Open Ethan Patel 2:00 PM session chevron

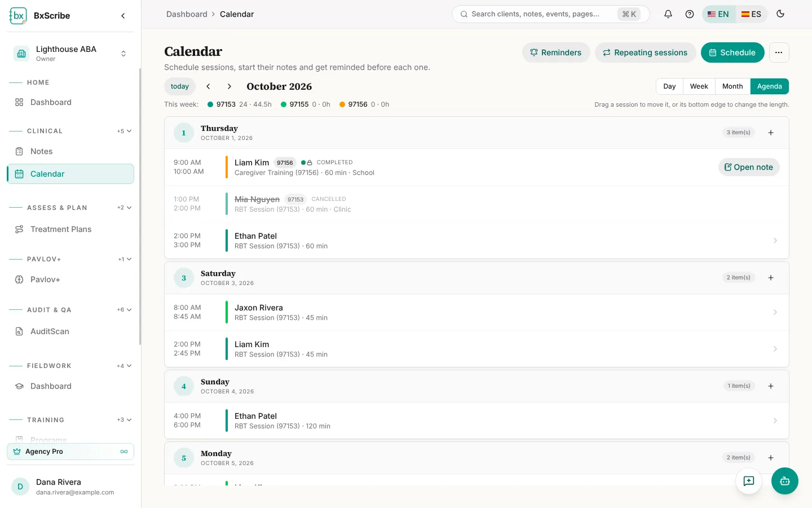[775, 240]
